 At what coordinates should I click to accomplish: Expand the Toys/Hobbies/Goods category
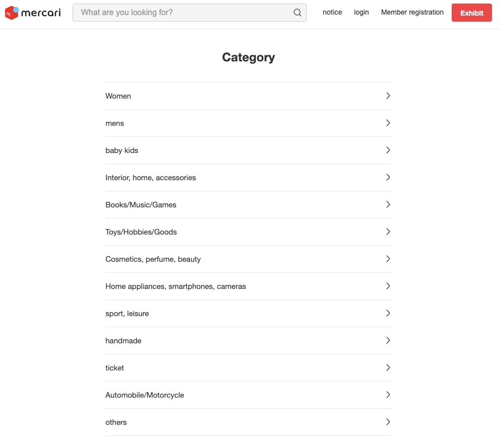pos(248,232)
